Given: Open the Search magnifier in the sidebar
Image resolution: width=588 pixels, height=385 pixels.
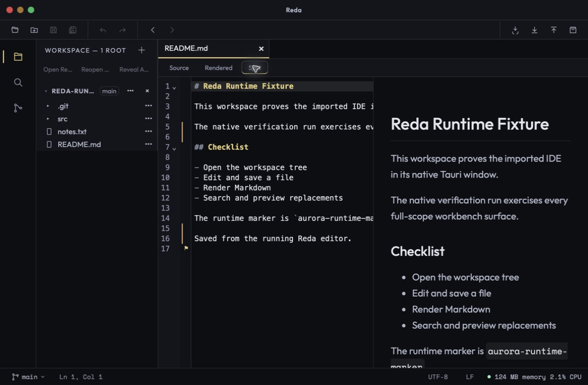Looking at the screenshot, I should click(18, 82).
